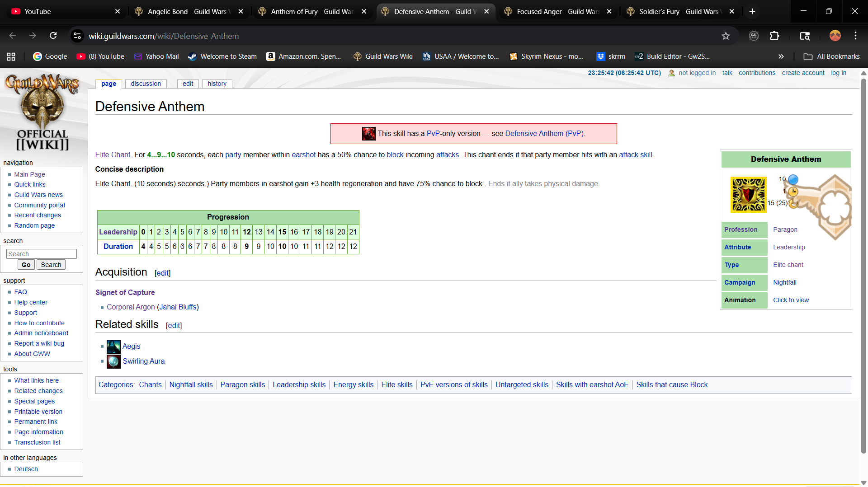The height and width of the screenshot is (487, 868).
Task: Close the YouTube tab
Action: [x=118, y=11]
